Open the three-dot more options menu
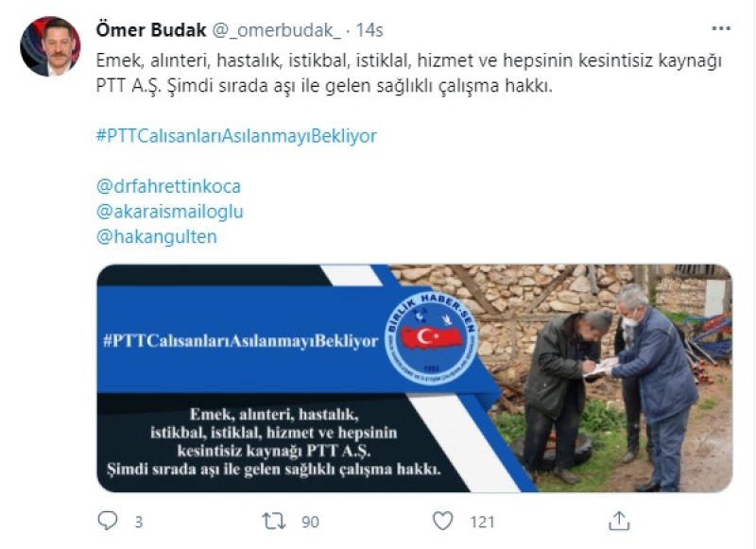Viewport: 756px width, 549px height. coord(721,29)
